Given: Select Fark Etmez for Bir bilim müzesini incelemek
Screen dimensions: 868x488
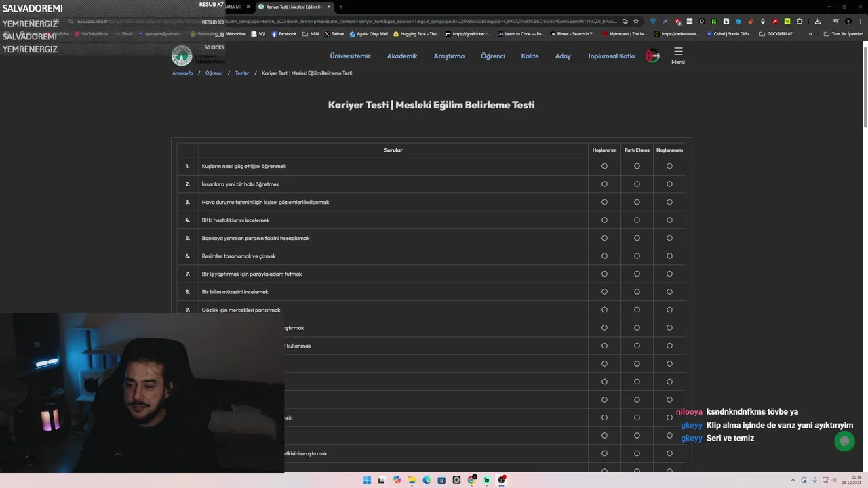Looking at the screenshot, I should click(637, 292).
